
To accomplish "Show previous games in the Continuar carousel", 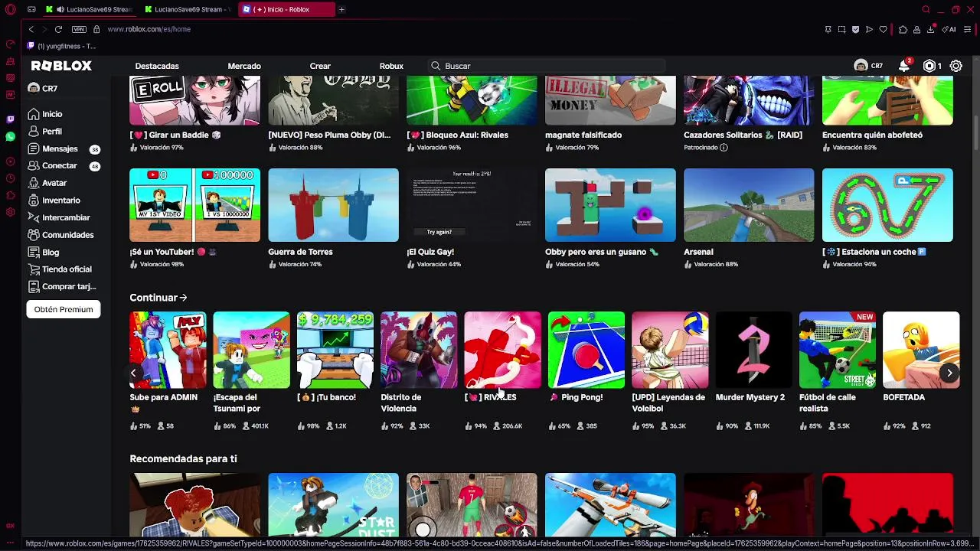I will pos(133,373).
